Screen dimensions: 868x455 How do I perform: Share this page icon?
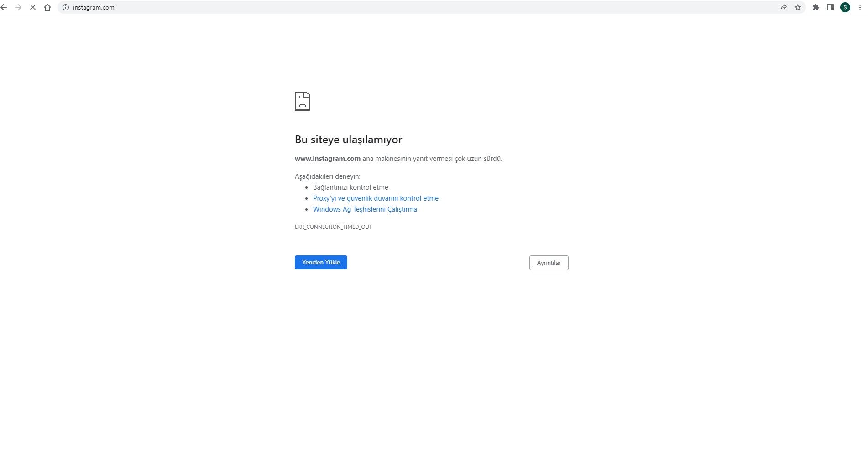coord(783,7)
